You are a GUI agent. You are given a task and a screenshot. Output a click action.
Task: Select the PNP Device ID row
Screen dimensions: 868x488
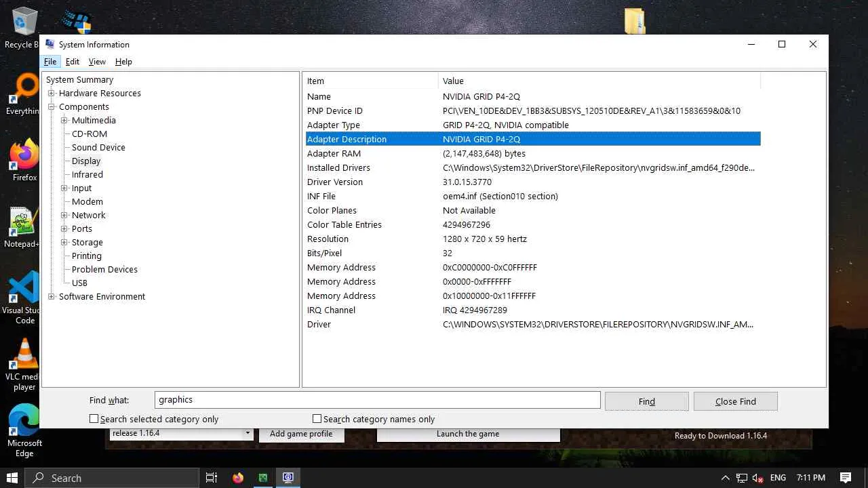click(x=533, y=111)
